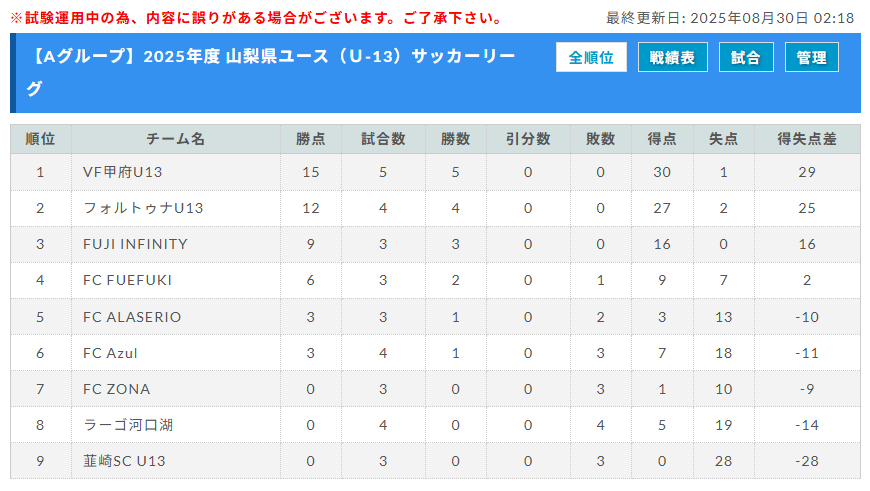Click the チーム名 column header

176,139
